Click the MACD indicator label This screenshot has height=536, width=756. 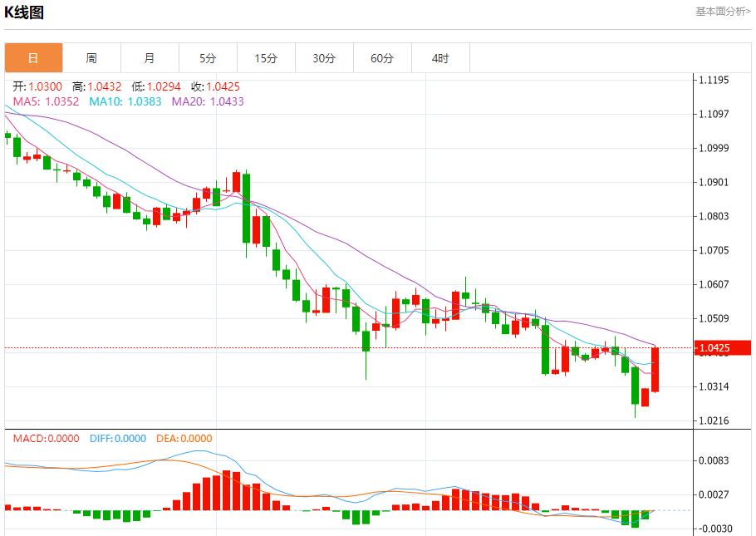click(x=46, y=438)
